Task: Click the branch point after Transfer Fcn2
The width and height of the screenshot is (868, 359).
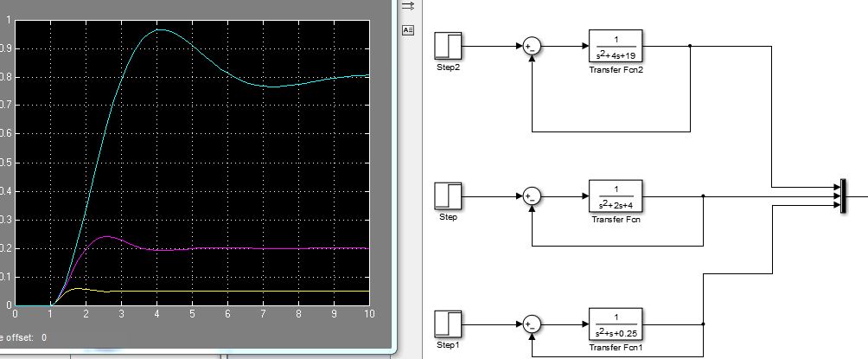Action: coord(690,46)
